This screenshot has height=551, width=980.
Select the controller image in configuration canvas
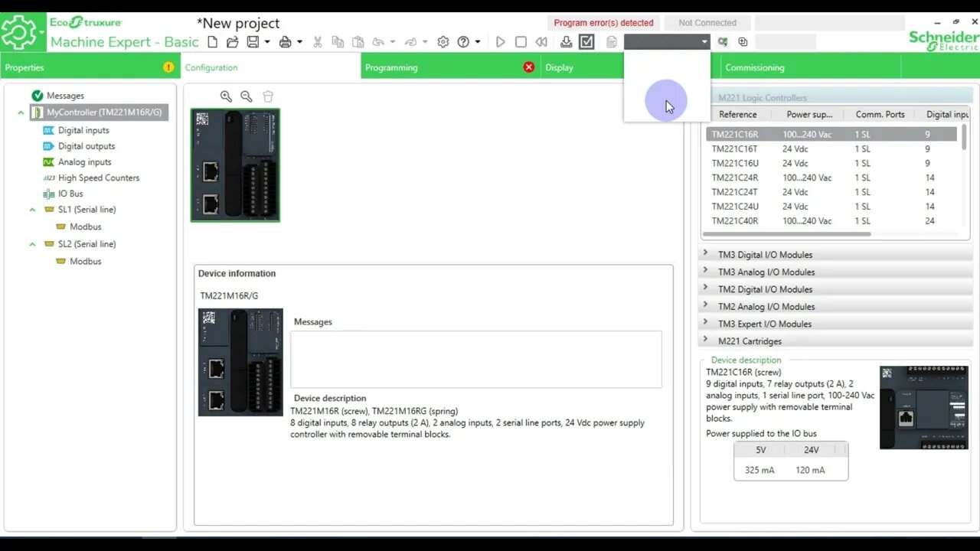pos(235,165)
